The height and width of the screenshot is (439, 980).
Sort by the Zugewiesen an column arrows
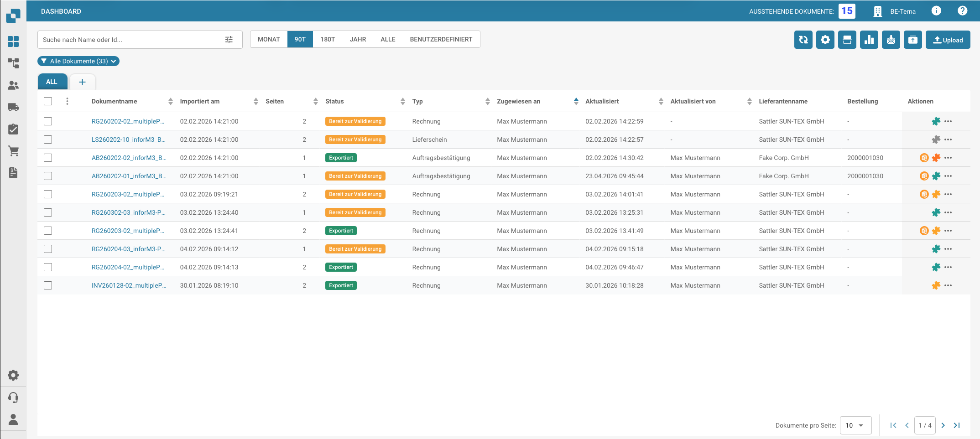point(576,101)
